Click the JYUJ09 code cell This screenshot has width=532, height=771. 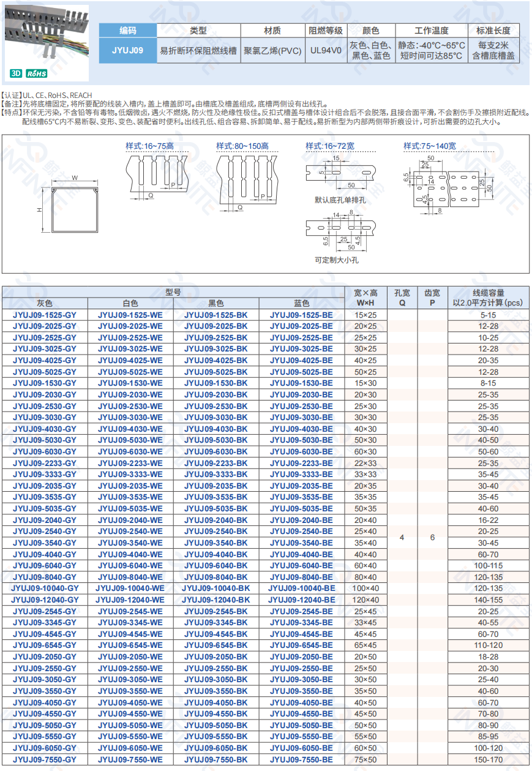pos(128,51)
